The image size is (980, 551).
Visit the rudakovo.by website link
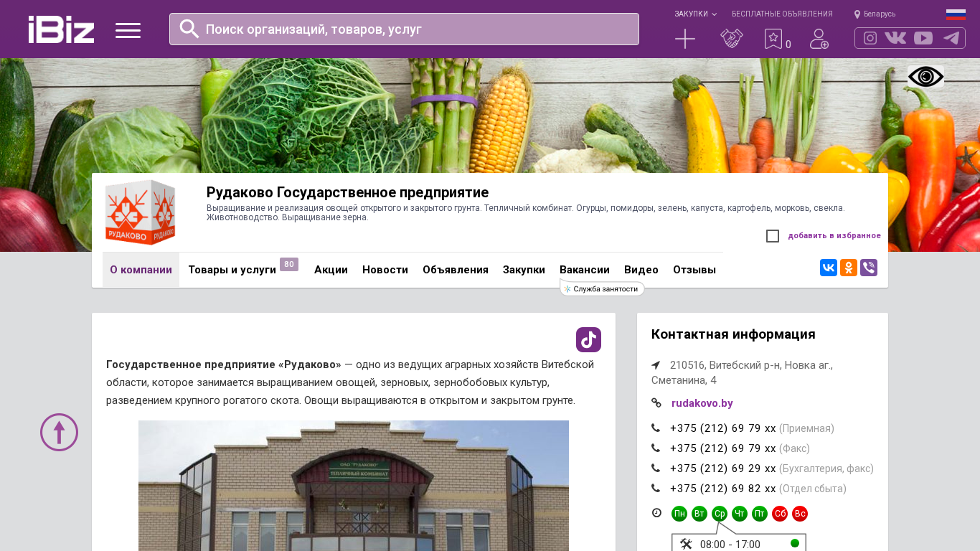(x=702, y=403)
